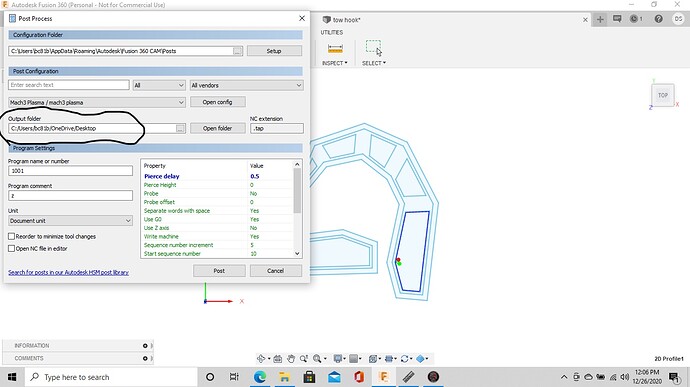Select the Use Z axis property row

(217, 228)
